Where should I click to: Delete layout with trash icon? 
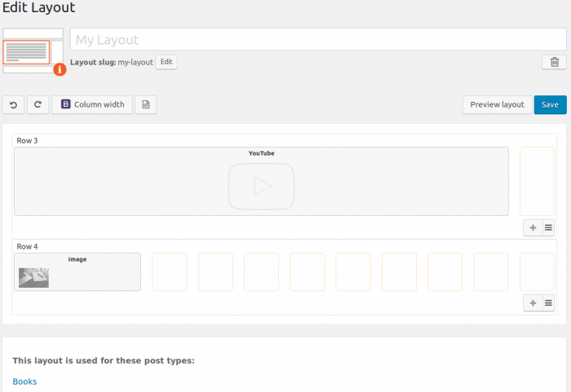coord(554,62)
